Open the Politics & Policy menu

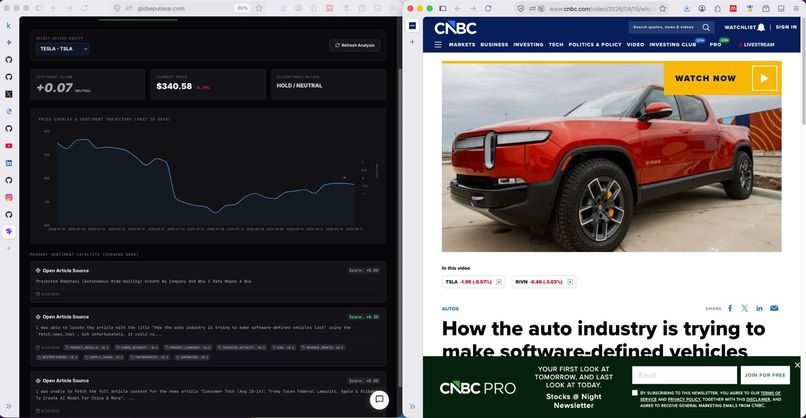[x=595, y=45]
